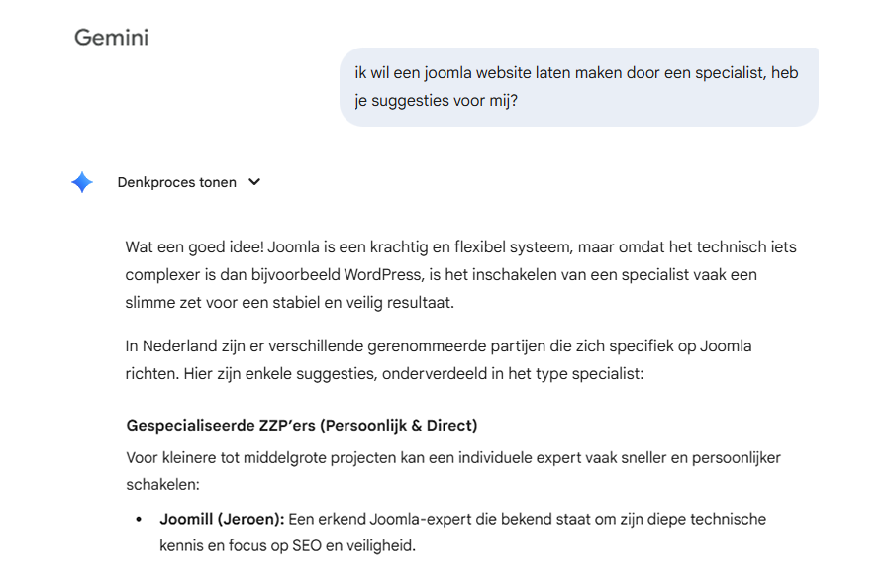The image size is (891, 588).
Task: Click the "Gespecialiseerde ZZP'ers" heading
Action: coord(220,425)
